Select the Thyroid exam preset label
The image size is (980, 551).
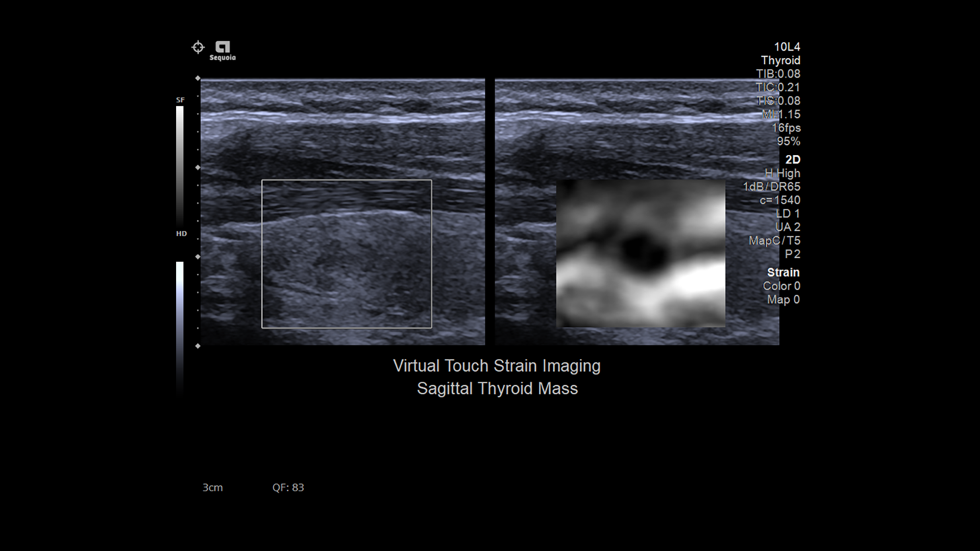coord(780,60)
